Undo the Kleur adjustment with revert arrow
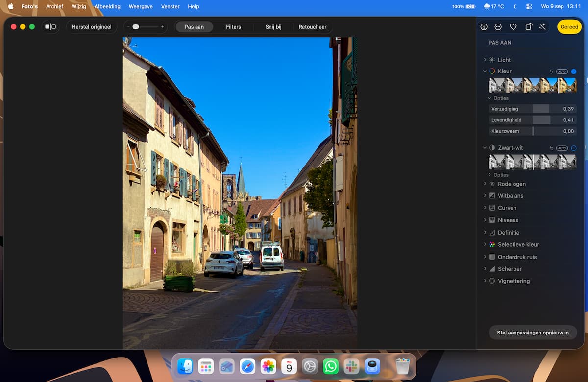Screen dimensions: 588x382 [x=551, y=72]
